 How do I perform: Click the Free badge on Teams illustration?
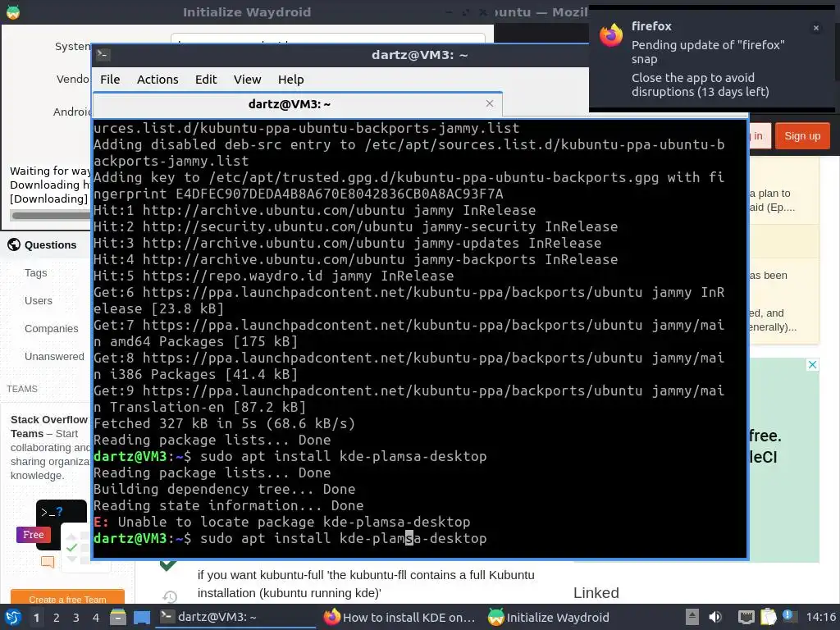point(33,535)
